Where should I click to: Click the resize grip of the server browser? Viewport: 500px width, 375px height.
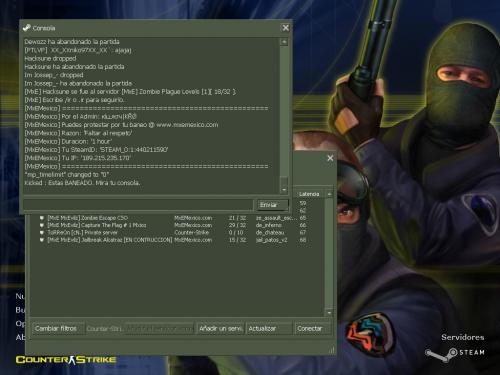(x=331, y=350)
